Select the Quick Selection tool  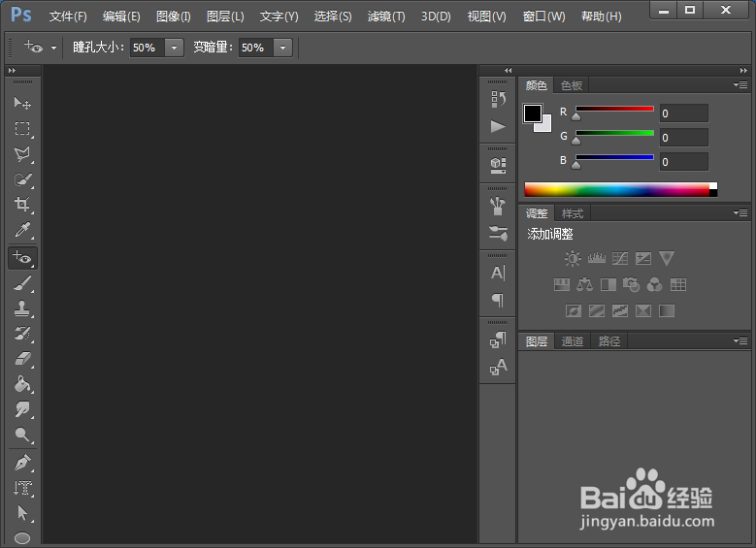[x=22, y=179]
